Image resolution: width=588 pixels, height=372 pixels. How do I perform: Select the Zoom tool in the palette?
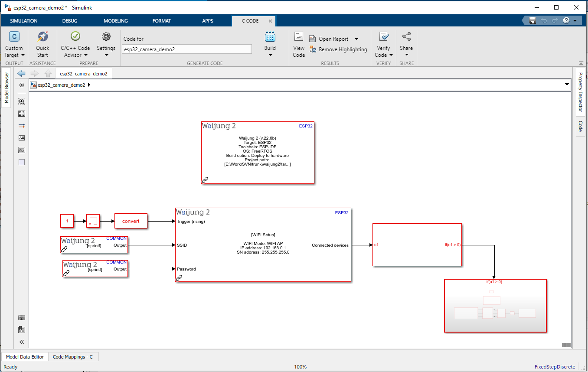tap(22, 101)
